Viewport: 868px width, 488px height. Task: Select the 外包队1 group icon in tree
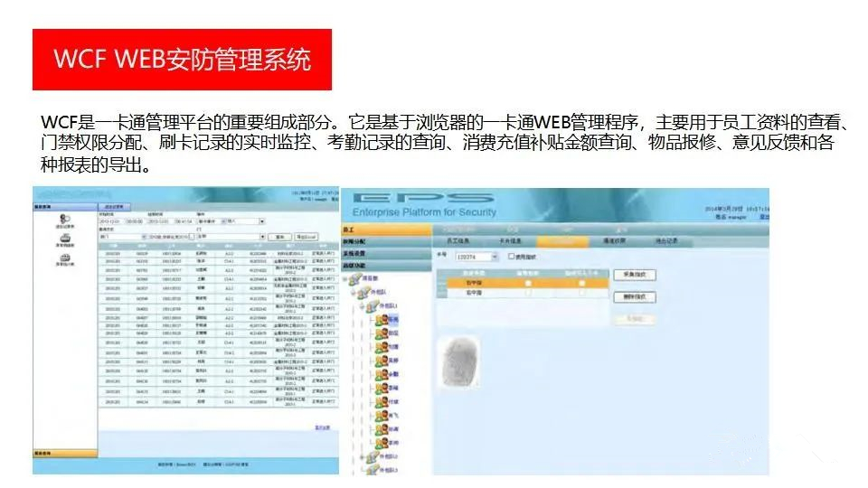coord(373,305)
